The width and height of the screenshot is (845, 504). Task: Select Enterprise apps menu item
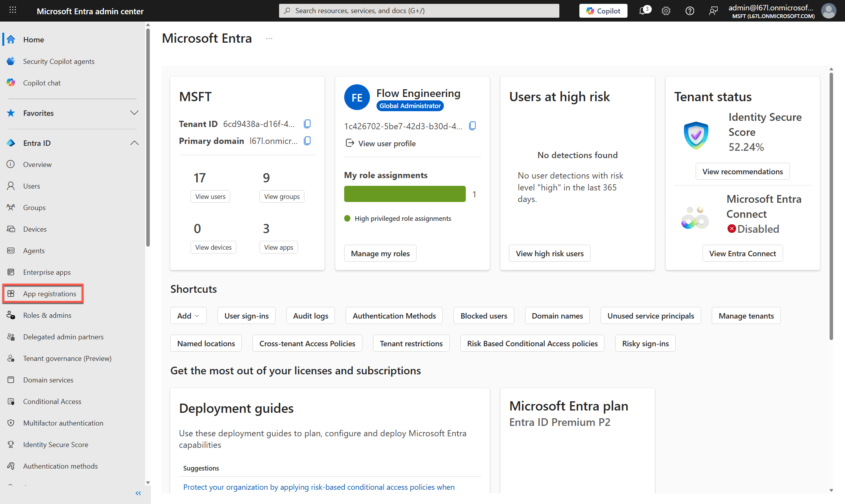click(x=47, y=272)
